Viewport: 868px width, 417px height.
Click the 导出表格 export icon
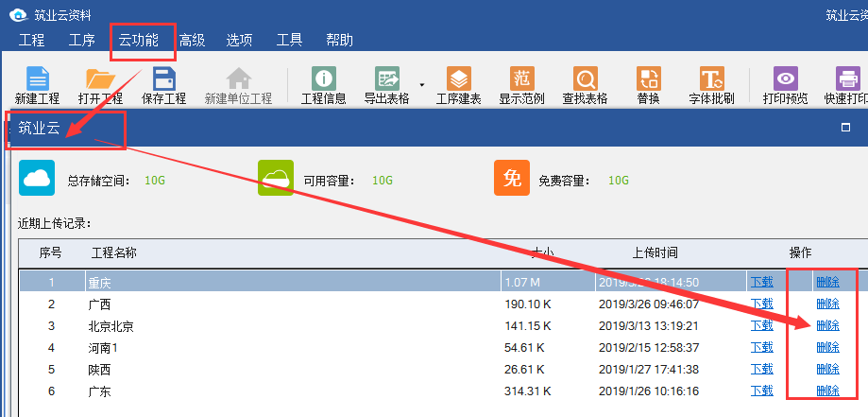[x=386, y=79]
